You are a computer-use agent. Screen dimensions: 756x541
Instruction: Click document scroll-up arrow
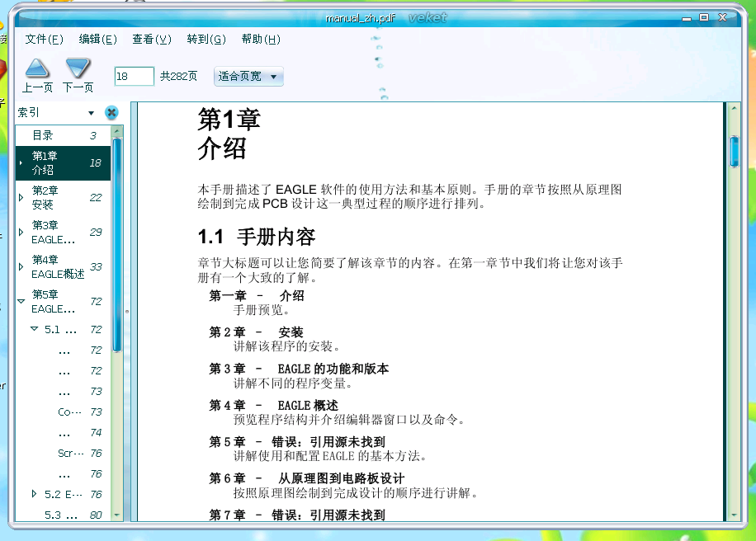pyautogui.click(x=734, y=109)
